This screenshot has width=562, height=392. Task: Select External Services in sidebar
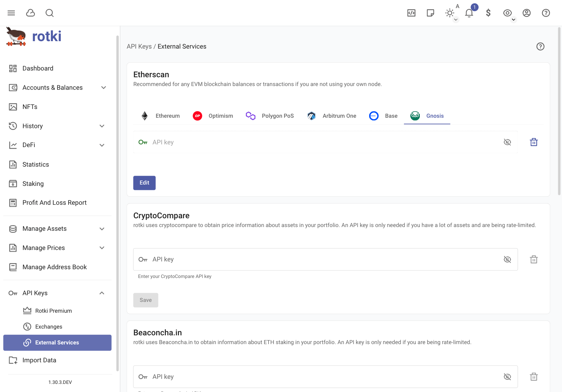click(57, 343)
